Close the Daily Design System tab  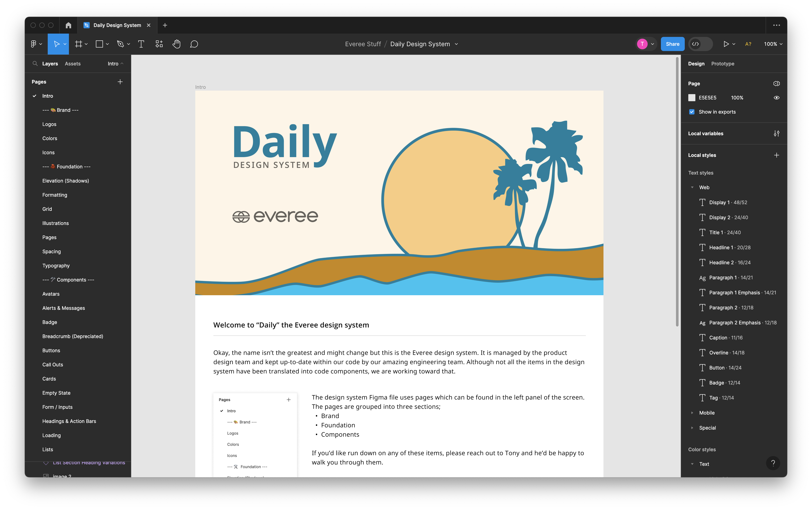(149, 25)
